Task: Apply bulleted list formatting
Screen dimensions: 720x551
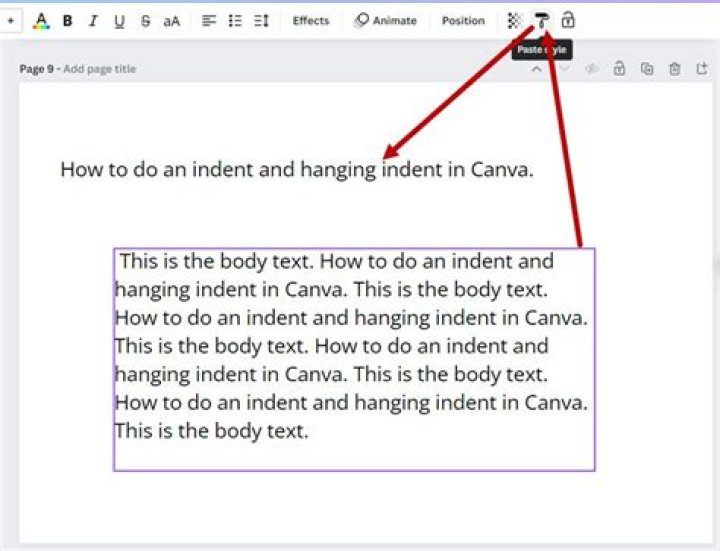Action: click(235, 21)
